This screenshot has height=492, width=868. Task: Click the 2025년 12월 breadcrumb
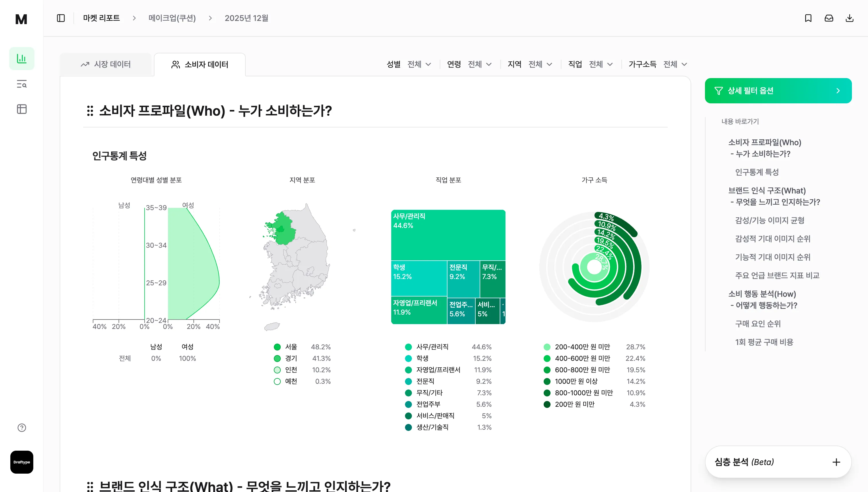[246, 18]
